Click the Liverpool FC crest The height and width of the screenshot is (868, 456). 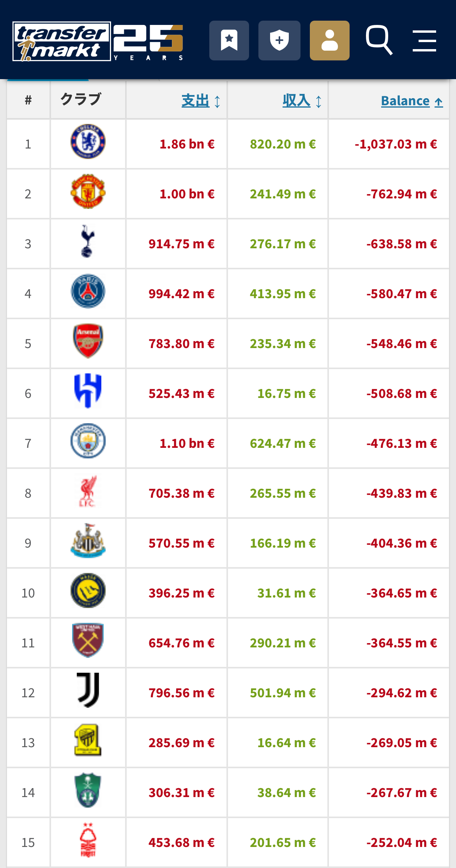pos(88,491)
